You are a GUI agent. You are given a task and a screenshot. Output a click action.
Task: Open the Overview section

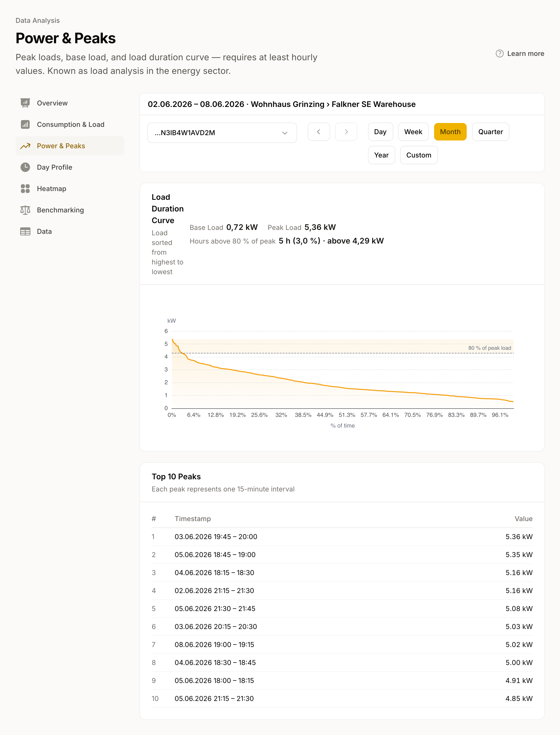pos(70,103)
